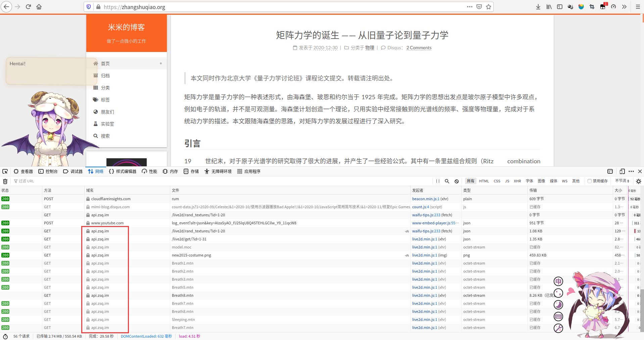Sort by the 域名 column header
The image size is (644, 340).
(127, 190)
